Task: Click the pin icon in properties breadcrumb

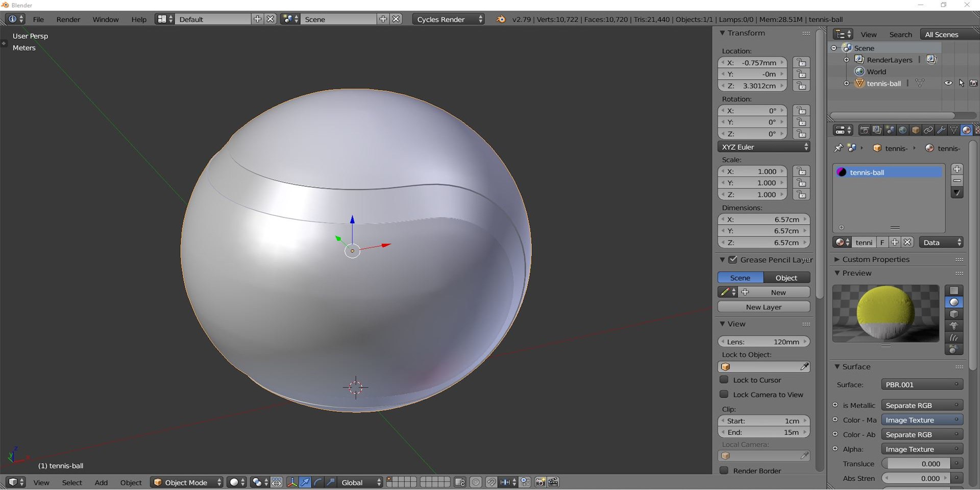Action: tap(838, 148)
